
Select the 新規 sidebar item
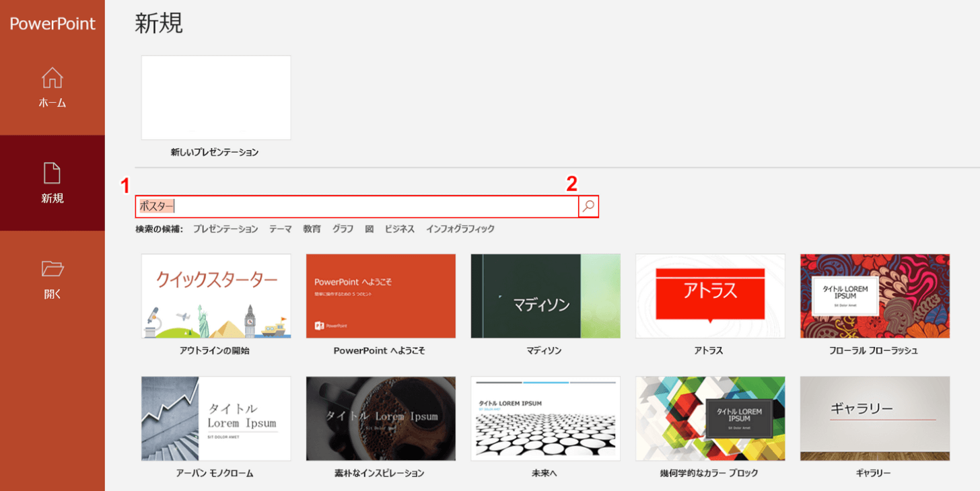[x=53, y=183]
